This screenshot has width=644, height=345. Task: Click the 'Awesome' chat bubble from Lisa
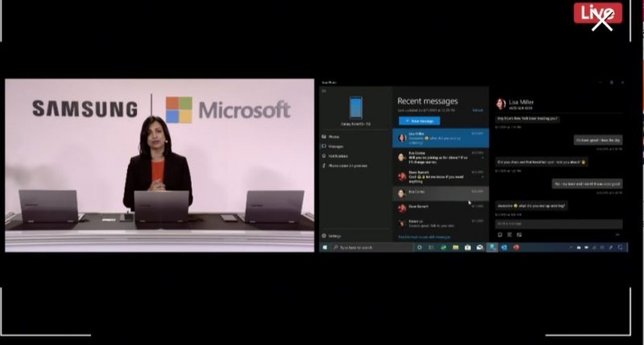531,206
